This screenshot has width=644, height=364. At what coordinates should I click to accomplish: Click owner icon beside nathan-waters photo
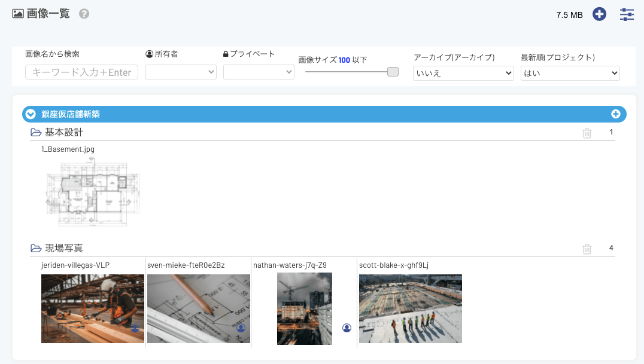pos(347,328)
